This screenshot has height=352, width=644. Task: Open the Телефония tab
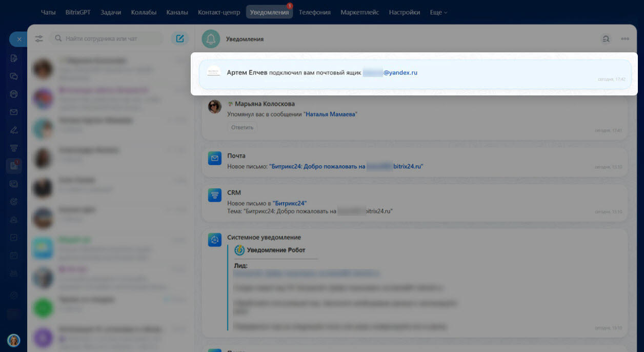click(x=315, y=12)
